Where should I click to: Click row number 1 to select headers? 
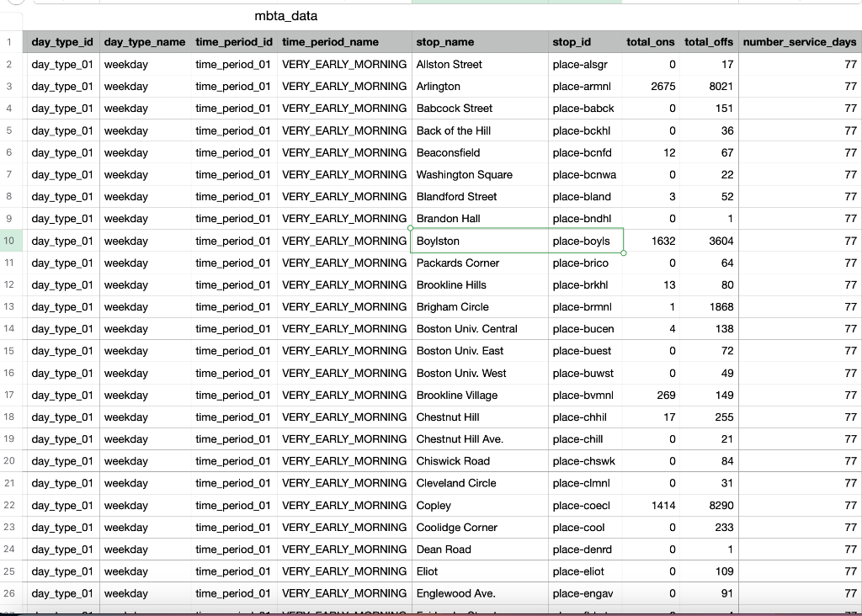[13, 41]
